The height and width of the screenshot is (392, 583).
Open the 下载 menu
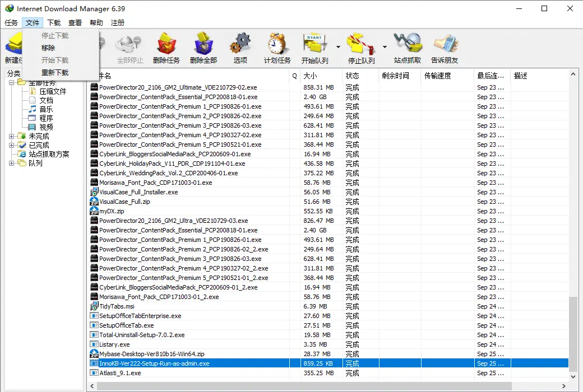(x=54, y=22)
